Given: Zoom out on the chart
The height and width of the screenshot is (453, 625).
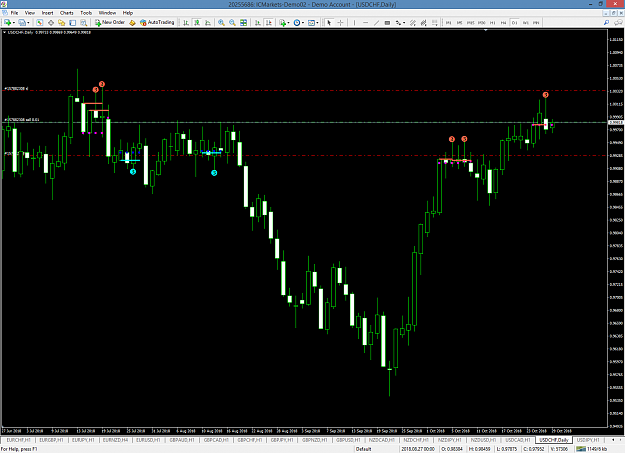Looking at the screenshot, I should point(232,23).
